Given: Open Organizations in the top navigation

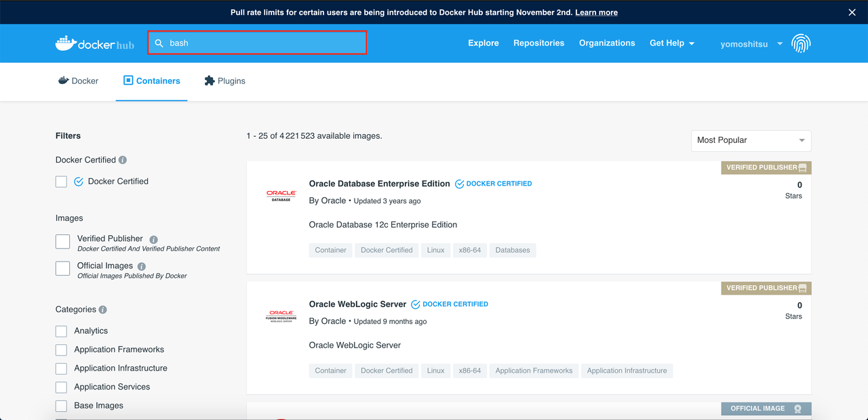Looking at the screenshot, I should tap(607, 43).
